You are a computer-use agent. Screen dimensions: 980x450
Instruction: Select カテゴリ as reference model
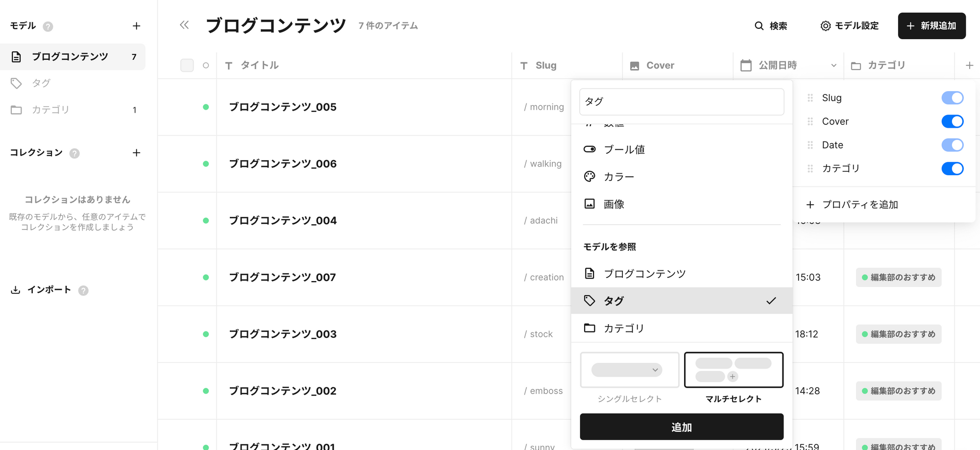[682, 328]
